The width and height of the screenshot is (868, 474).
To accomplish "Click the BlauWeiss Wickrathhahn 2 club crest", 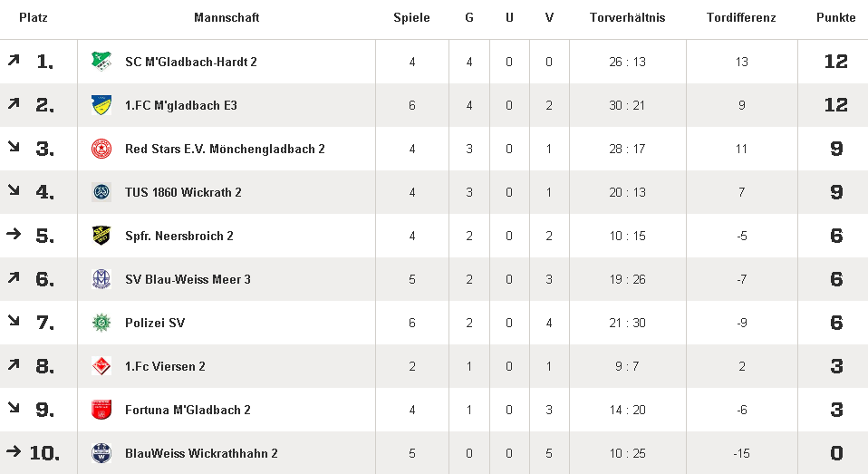I will click(101, 453).
